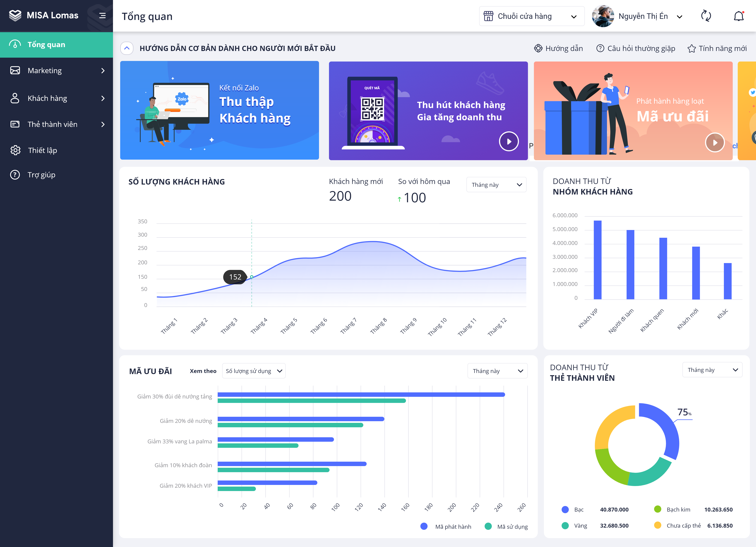Open Nguyễn Thị Én account menu
This screenshot has width=756, height=547.
pos(638,16)
